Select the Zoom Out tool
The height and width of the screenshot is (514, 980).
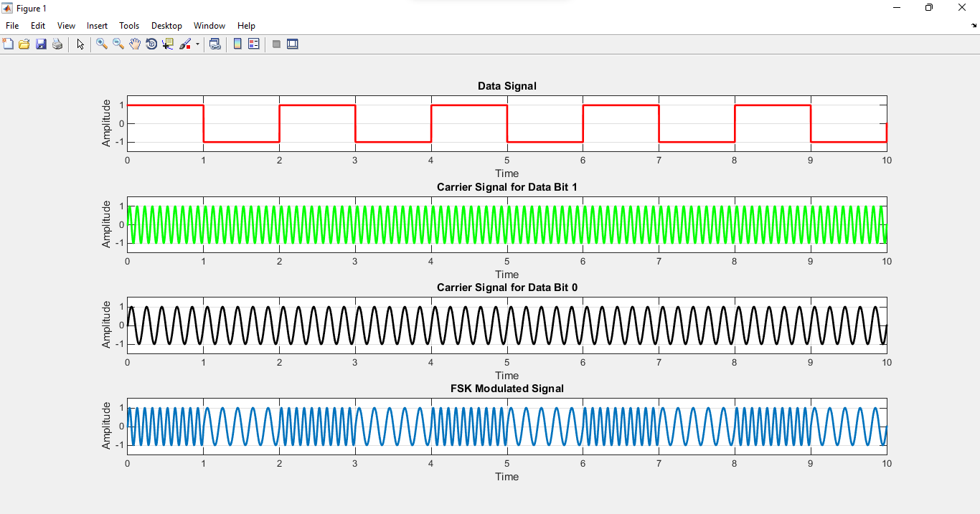pyautogui.click(x=118, y=44)
